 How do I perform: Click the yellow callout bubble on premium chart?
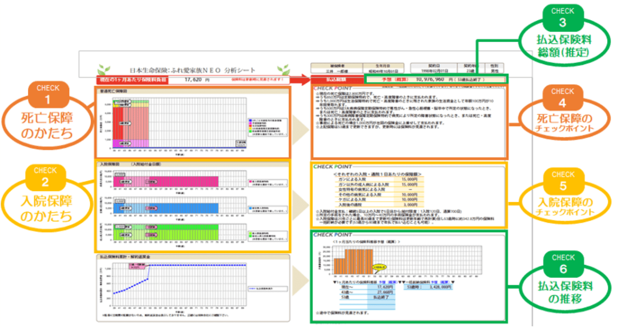click(x=379, y=268)
